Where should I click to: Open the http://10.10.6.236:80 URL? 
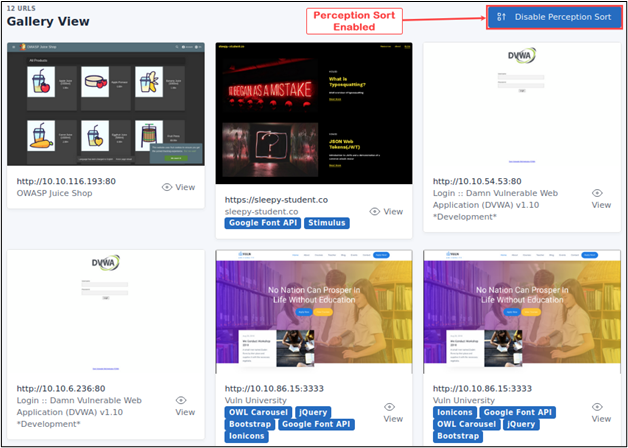pyautogui.click(x=61, y=388)
